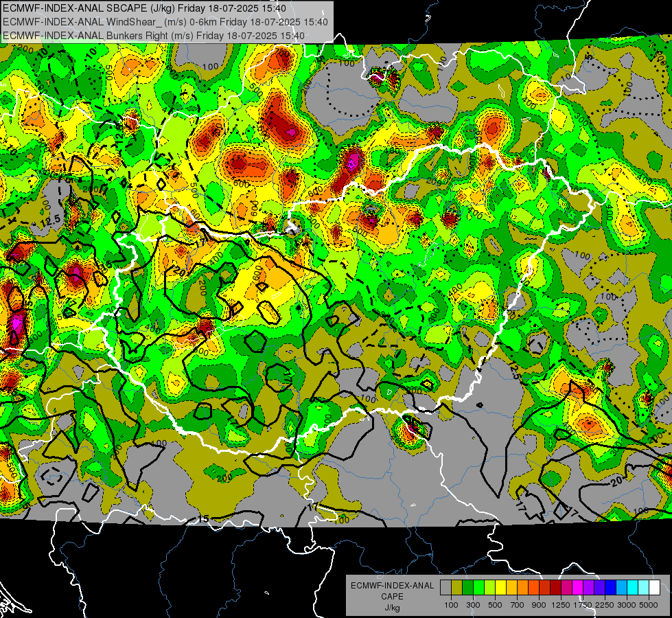Screen dimensions: 672x618
Task: Click the grey swatch in the CAPE legend
Action: [445, 587]
